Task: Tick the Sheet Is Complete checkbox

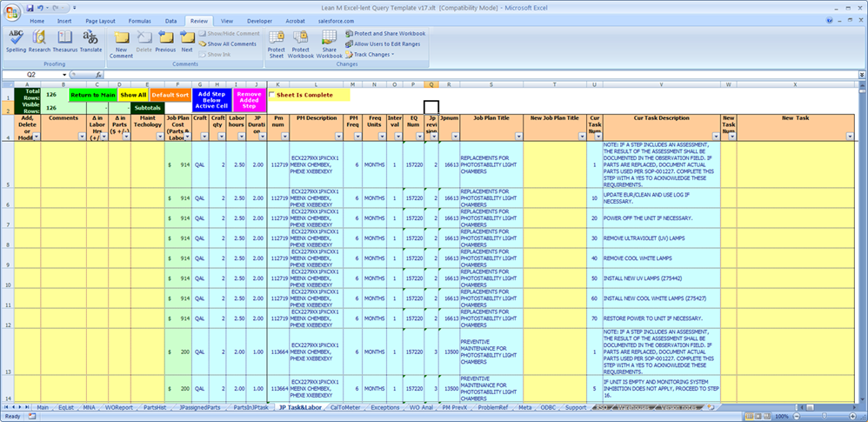Action: click(x=271, y=95)
